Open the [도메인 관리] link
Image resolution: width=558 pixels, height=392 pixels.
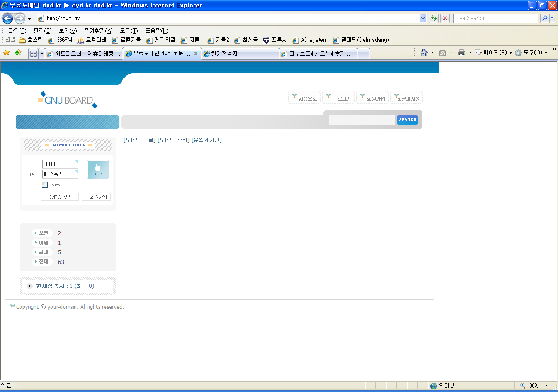pos(174,140)
